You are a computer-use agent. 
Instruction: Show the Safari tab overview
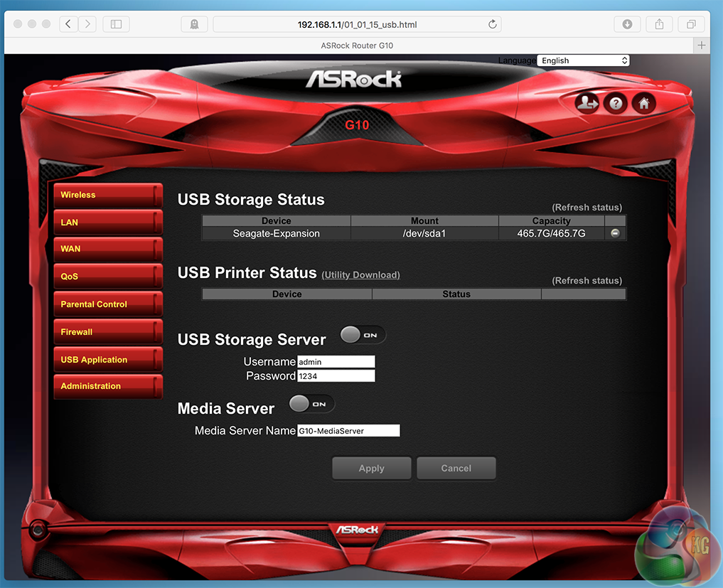coord(691,24)
